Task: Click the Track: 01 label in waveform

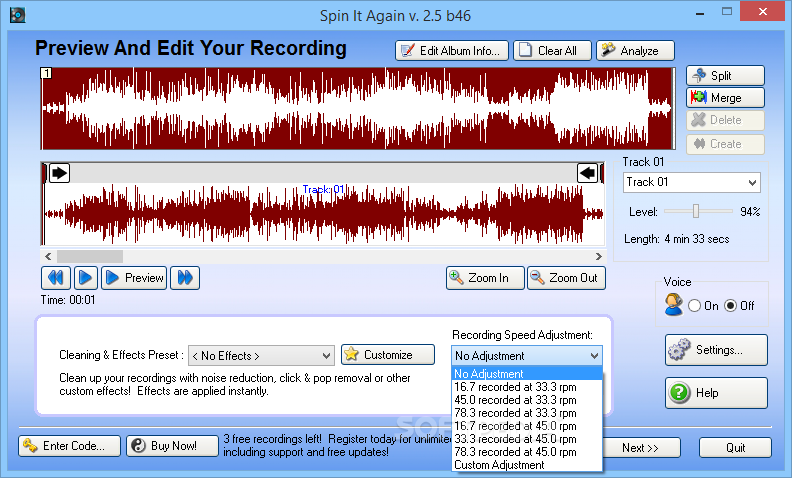Action: click(323, 189)
